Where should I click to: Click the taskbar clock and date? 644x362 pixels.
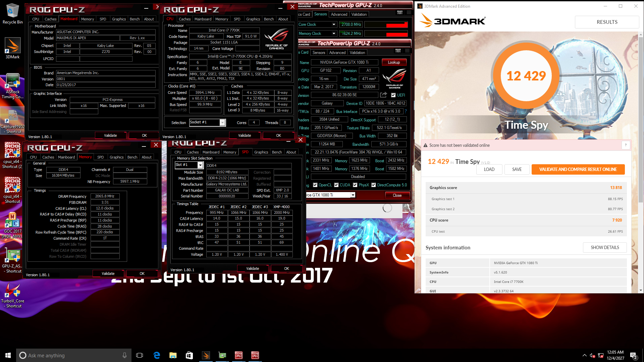pos(615,355)
